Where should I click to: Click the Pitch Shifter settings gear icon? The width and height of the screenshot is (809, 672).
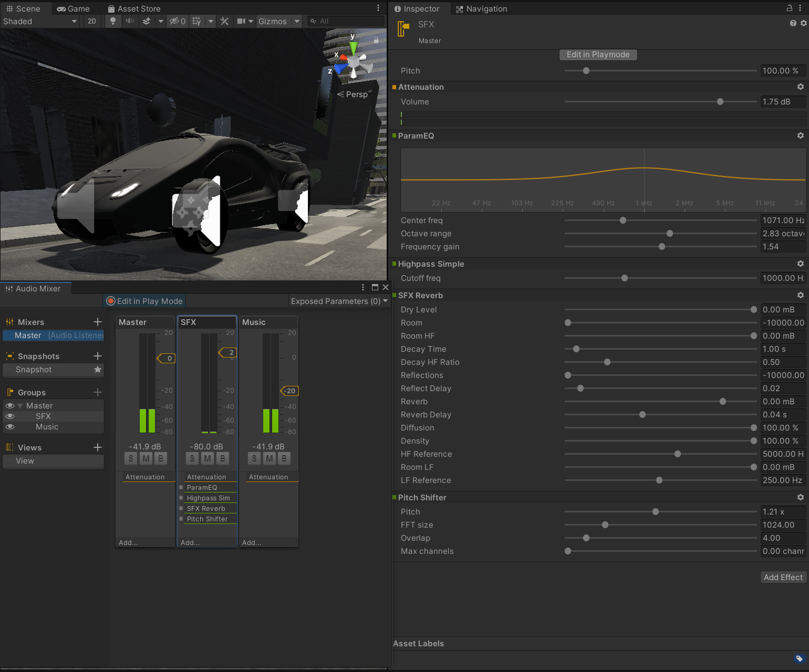tap(800, 497)
